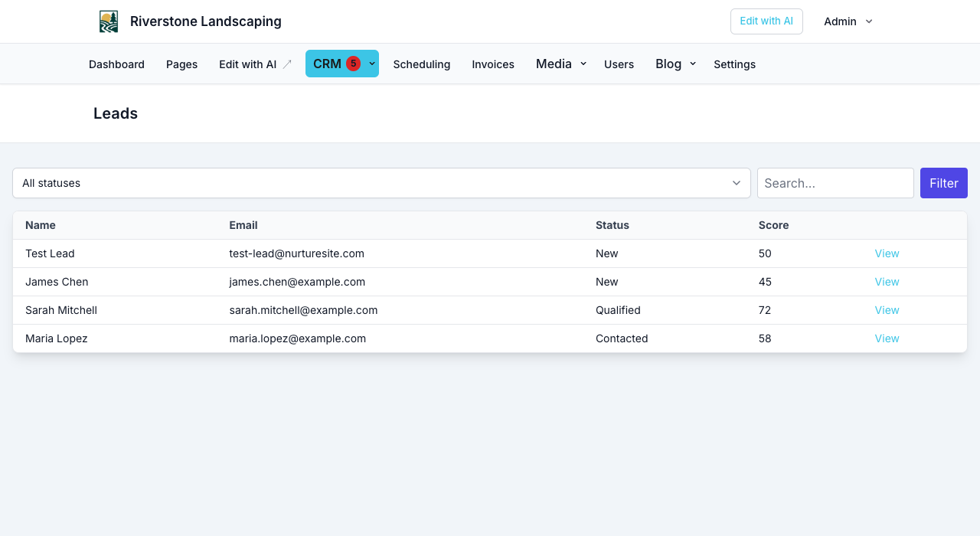Go to the Users page
980x536 pixels.
tap(619, 64)
